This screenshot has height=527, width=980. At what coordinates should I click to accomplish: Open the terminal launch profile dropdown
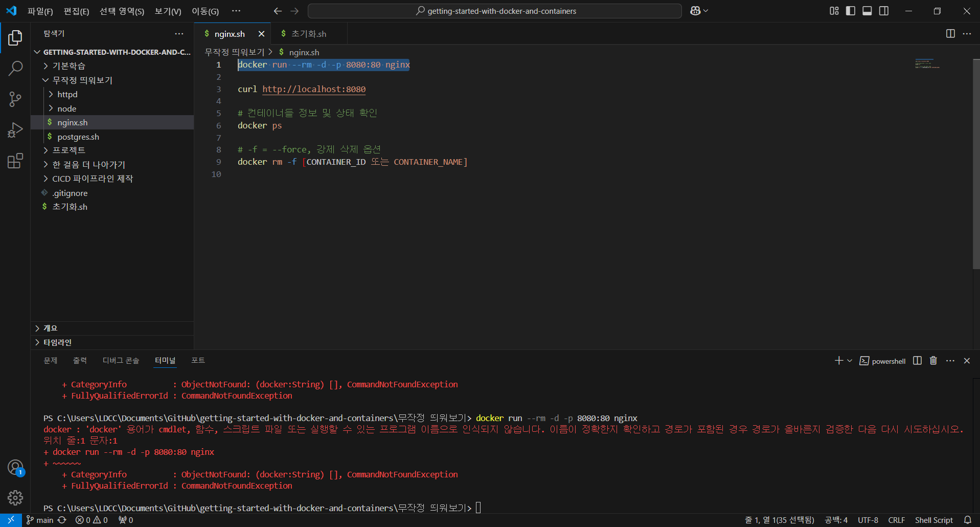[850, 361]
